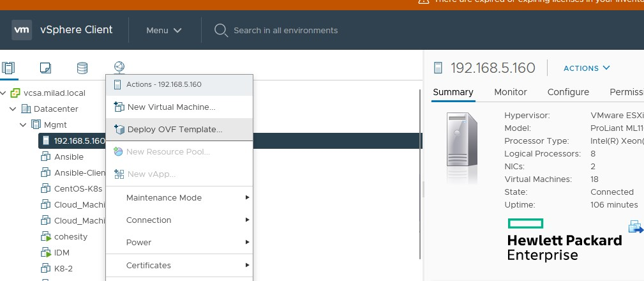644x281 pixels.
Task: Collapse the Datacenter tree node
Action: pyautogui.click(x=13, y=109)
